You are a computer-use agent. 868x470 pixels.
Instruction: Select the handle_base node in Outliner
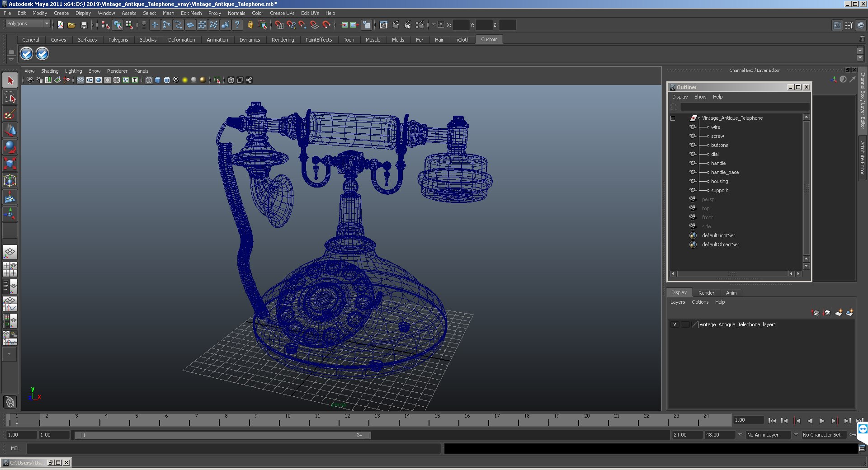pyautogui.click(x=725, y=172)
